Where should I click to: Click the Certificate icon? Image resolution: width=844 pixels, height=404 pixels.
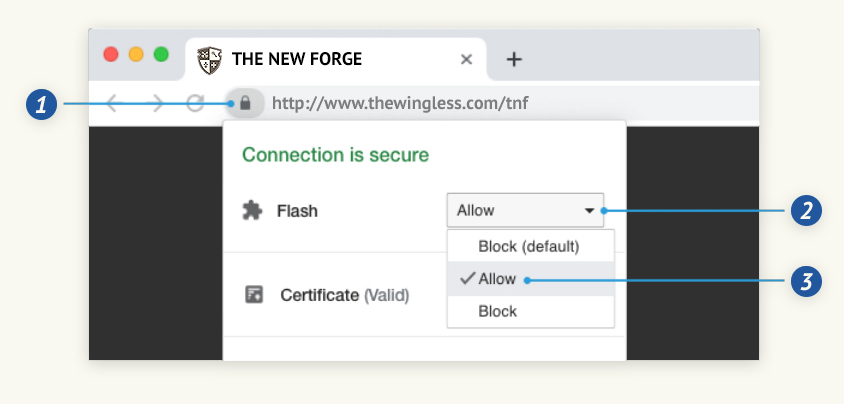(254, 295)
